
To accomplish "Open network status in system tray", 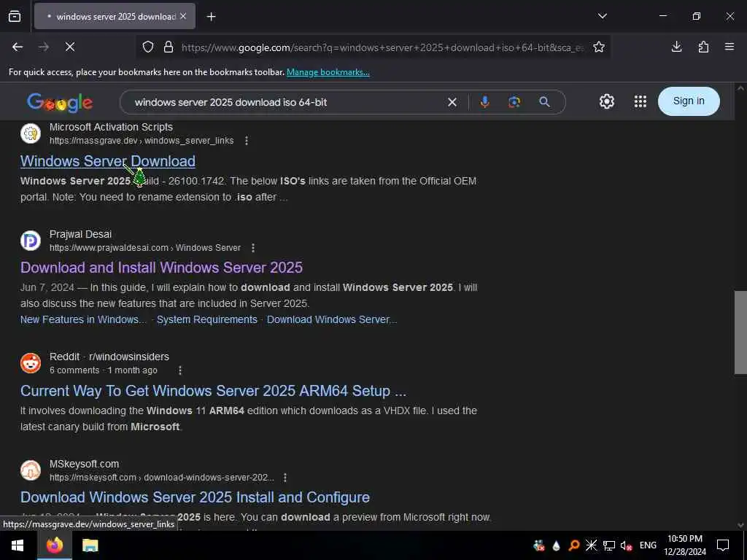I will click(x=608, y=545).
